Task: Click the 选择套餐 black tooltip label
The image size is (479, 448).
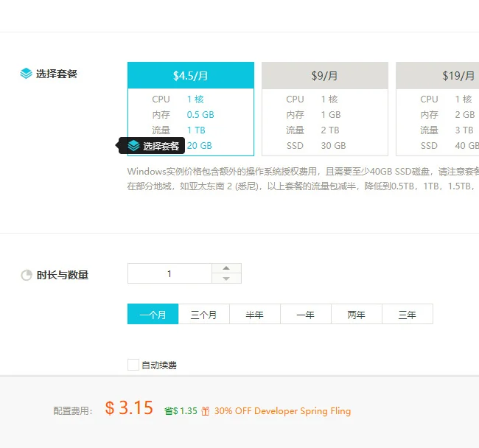Action: (x=161, y=146)
